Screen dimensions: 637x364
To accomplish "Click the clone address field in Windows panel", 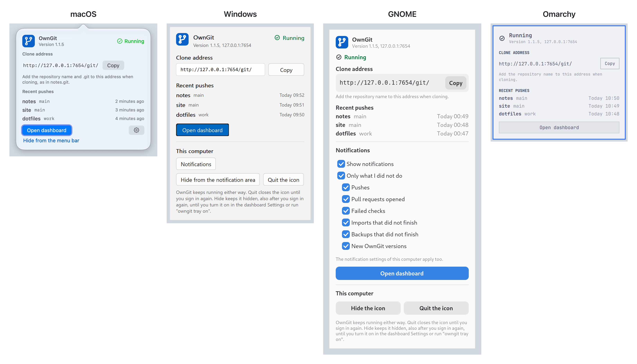I will click(x=220, y=70).
